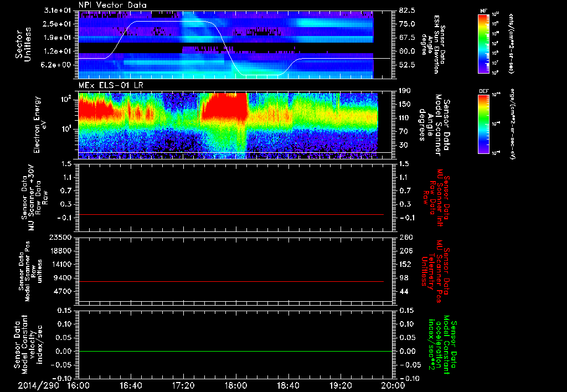Click the 'NF' color bar heading
The height and width of the screenshot is (392, 567).
click(483, 11)
